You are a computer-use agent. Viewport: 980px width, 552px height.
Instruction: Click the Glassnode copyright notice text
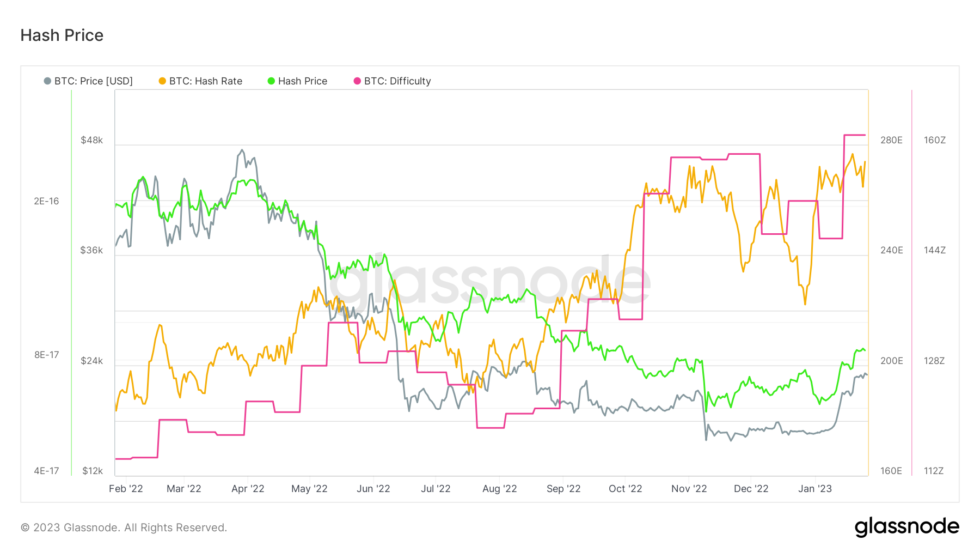pos(124,527)
